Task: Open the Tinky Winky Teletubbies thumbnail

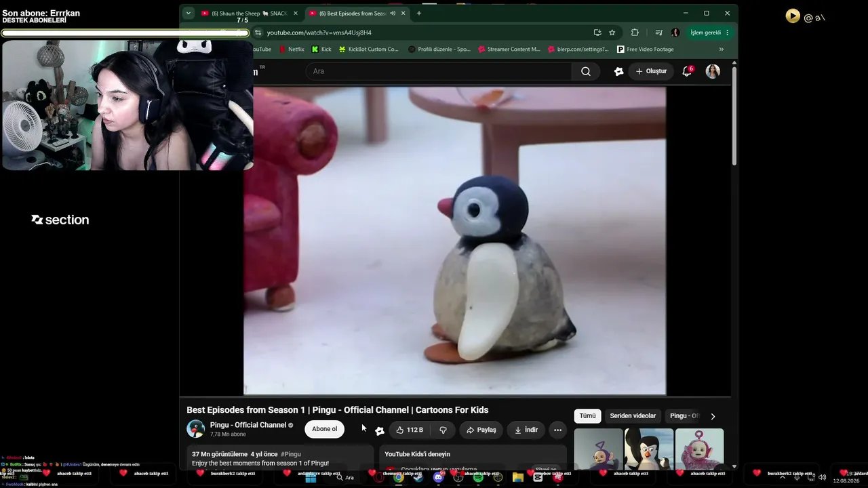Action: tap(598, 449)
